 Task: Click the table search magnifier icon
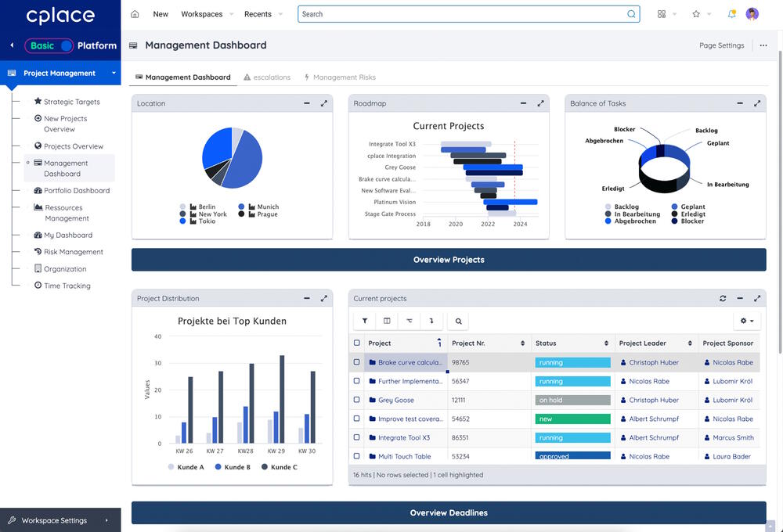tap(459, 321)
